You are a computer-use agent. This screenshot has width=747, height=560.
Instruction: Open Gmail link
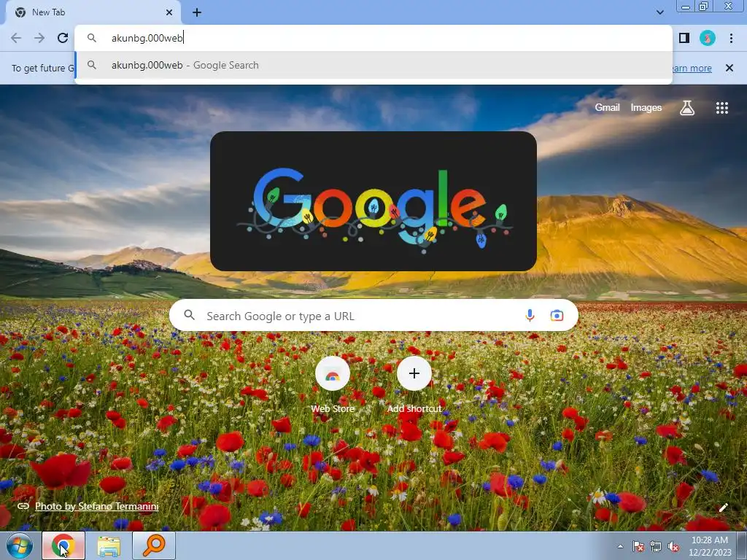[x=607, y=108]
